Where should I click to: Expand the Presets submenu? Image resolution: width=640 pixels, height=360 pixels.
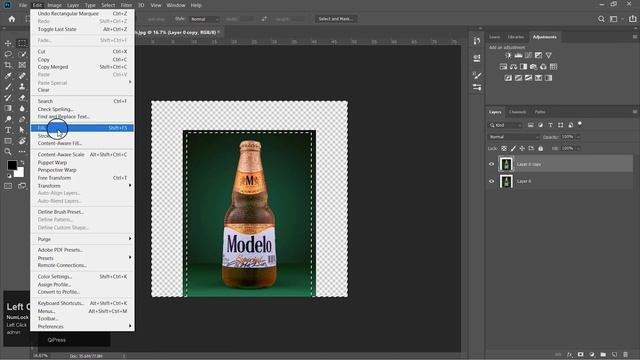tap(82, 258)
